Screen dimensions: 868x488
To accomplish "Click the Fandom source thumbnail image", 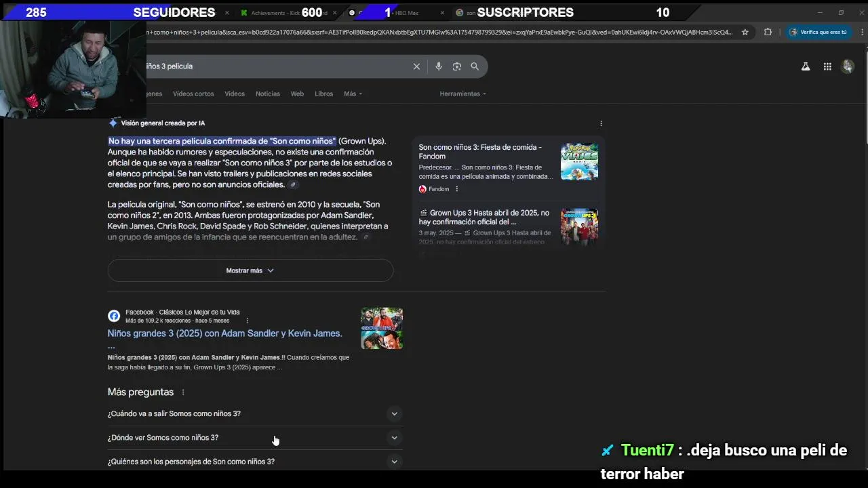I will coord(579,161).
